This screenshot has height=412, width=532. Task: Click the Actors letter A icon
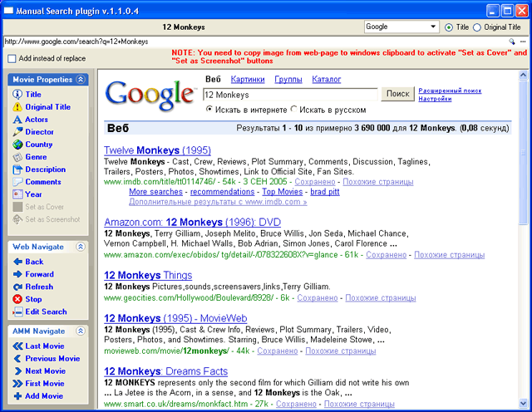pyautogui.click(x=17, y=120)
